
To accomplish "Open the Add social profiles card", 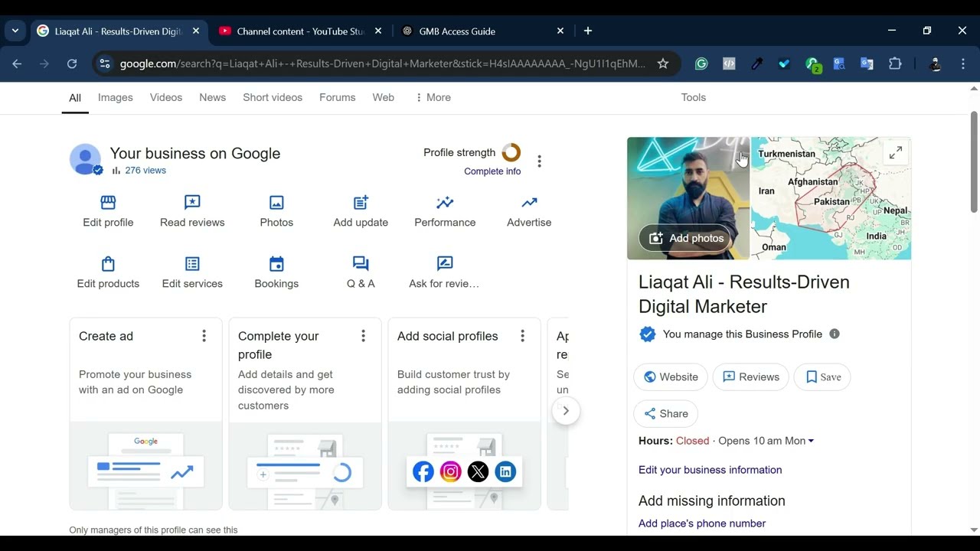I will (464, 413).
